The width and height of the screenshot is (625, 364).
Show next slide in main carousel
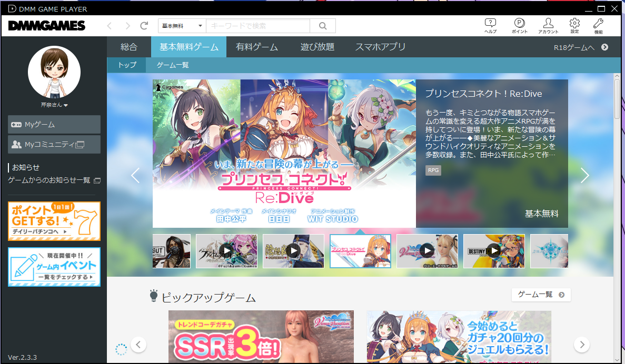pyautogui.click(x=584, y=175)
